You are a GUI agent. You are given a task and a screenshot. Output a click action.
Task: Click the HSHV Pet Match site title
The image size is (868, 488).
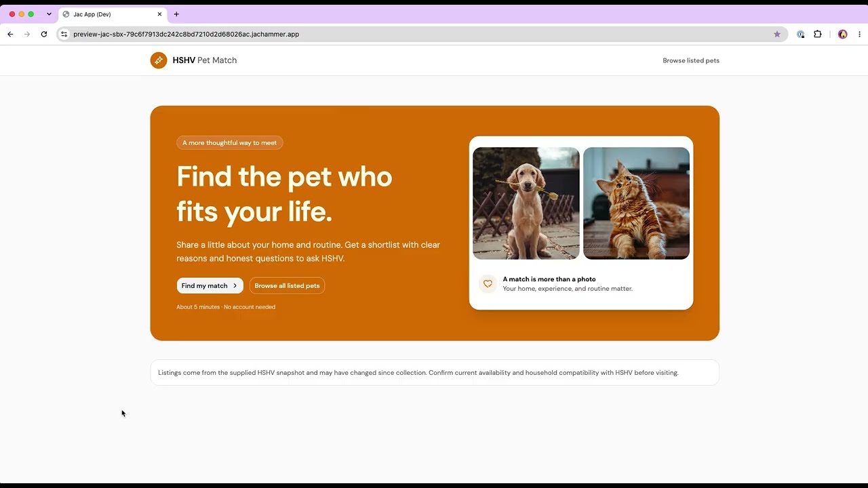205,60
